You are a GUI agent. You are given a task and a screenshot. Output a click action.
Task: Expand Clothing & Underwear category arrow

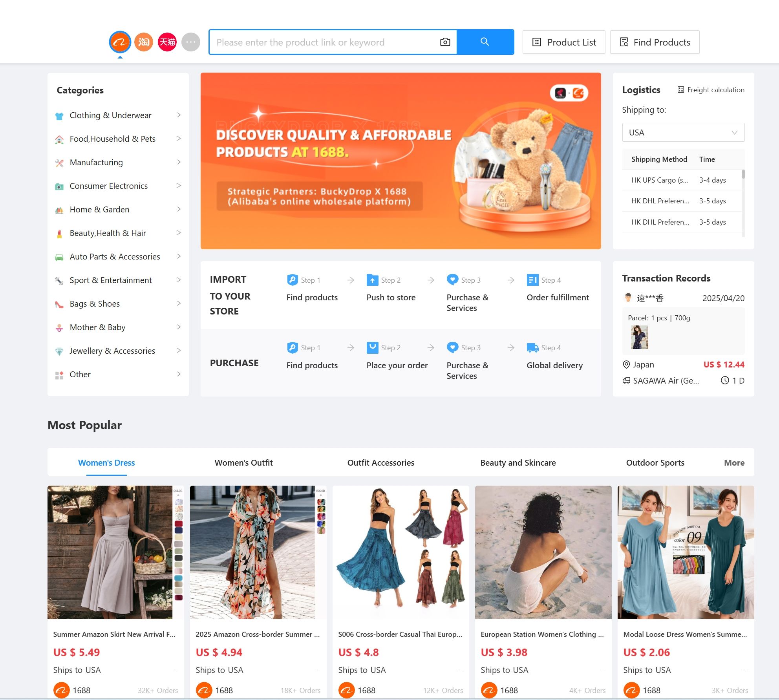point(179,115)
